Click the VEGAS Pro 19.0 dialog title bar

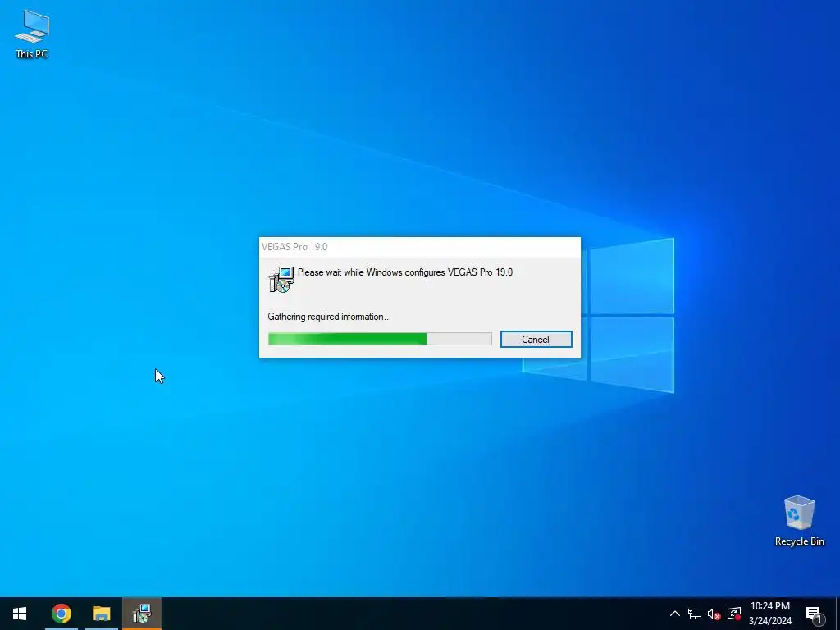[419, 246]
